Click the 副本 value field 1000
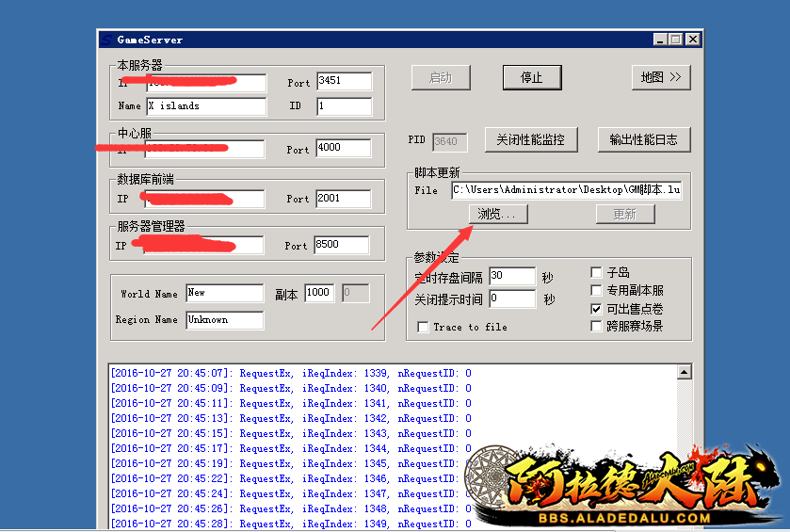 (318, 293)
